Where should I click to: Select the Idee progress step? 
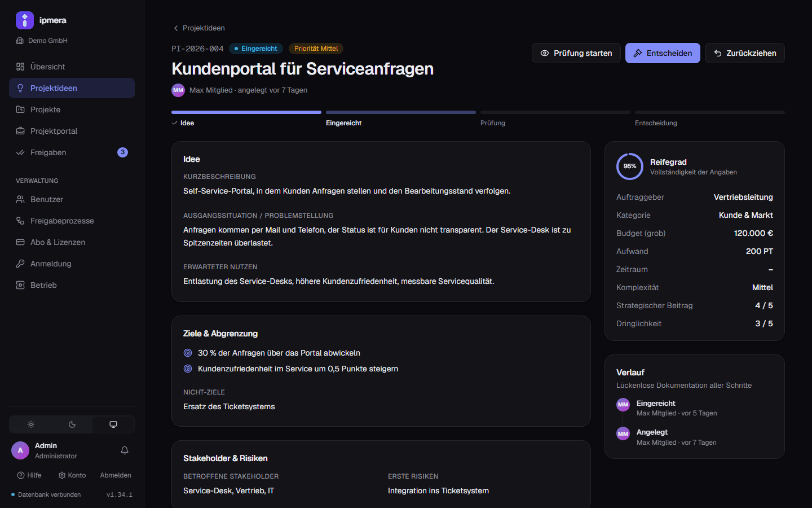point(246,119)
